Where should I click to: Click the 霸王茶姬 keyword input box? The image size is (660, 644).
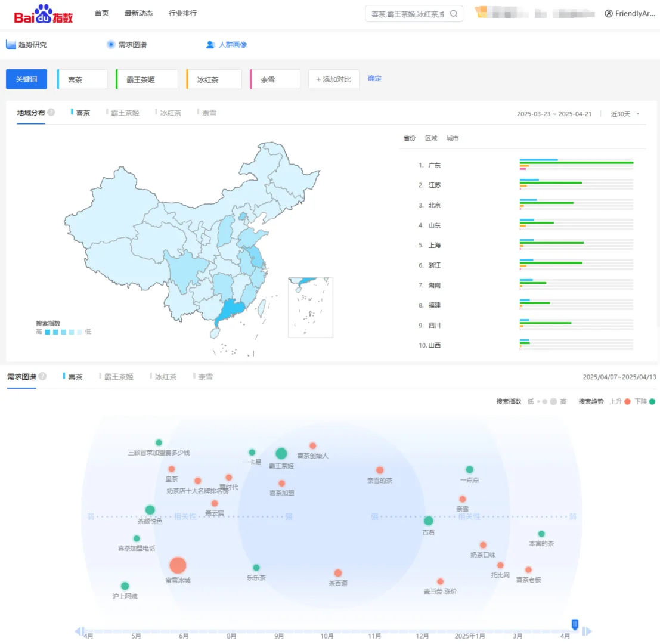click(x=147, y=79)
